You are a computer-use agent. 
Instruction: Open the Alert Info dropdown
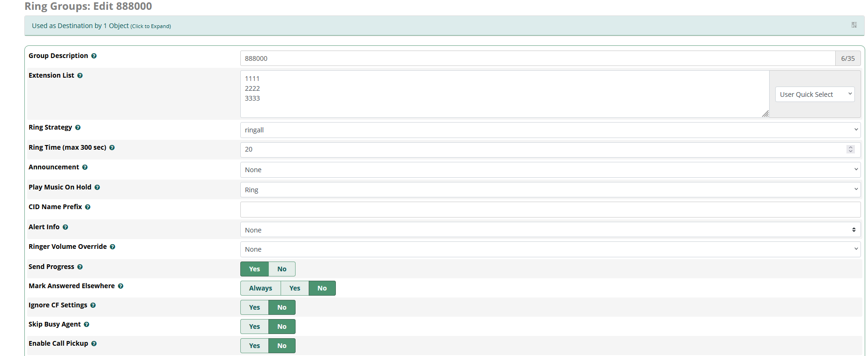pos(550,230)
